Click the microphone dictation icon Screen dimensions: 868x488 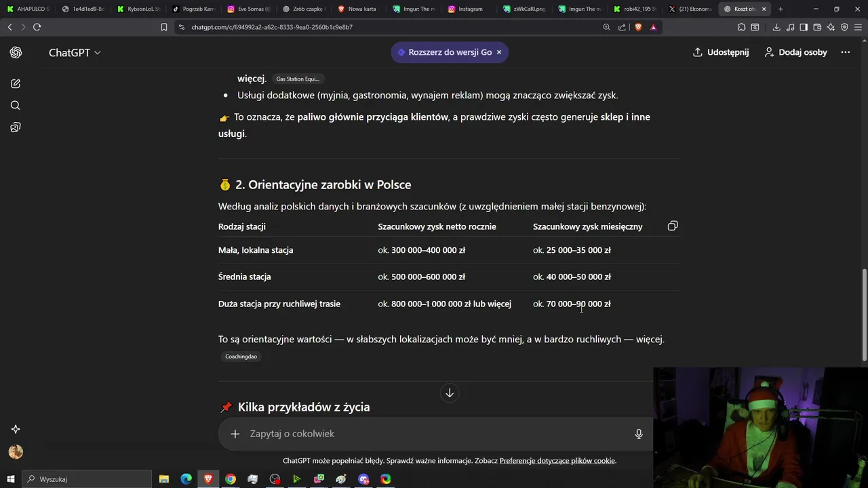638,434
